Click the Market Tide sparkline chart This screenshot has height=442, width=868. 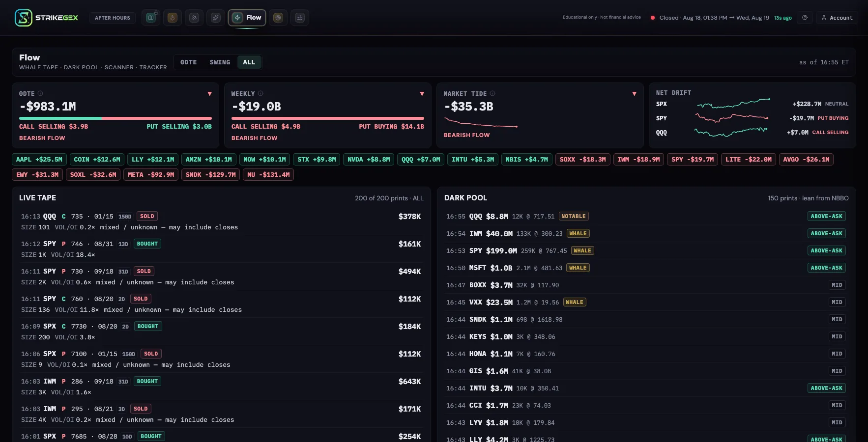[x=481, y=123]
